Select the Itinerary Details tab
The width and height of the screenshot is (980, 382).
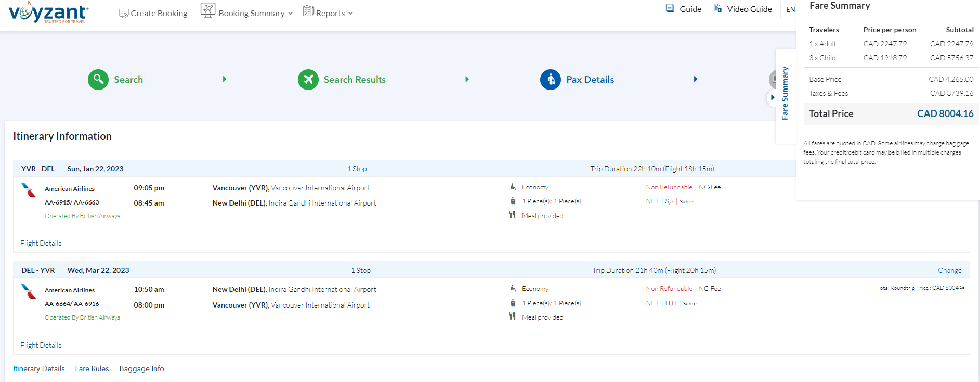(x=39, y=368)
